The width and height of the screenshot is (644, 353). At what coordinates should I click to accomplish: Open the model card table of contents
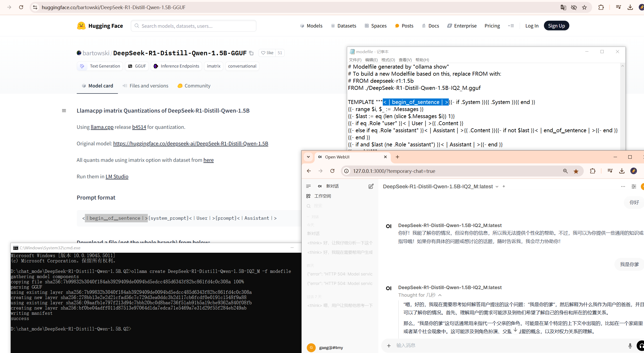coord(64,111)
